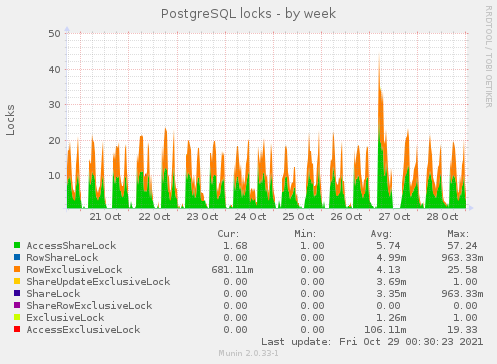The width and height of the screenshot is (497, 364).
Task: Click the y-axis value 30
Action: [54, 105]
